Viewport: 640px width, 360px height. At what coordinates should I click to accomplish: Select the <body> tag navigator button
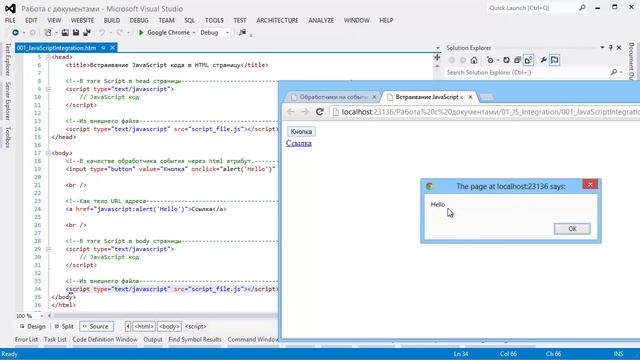coord(169,327)
